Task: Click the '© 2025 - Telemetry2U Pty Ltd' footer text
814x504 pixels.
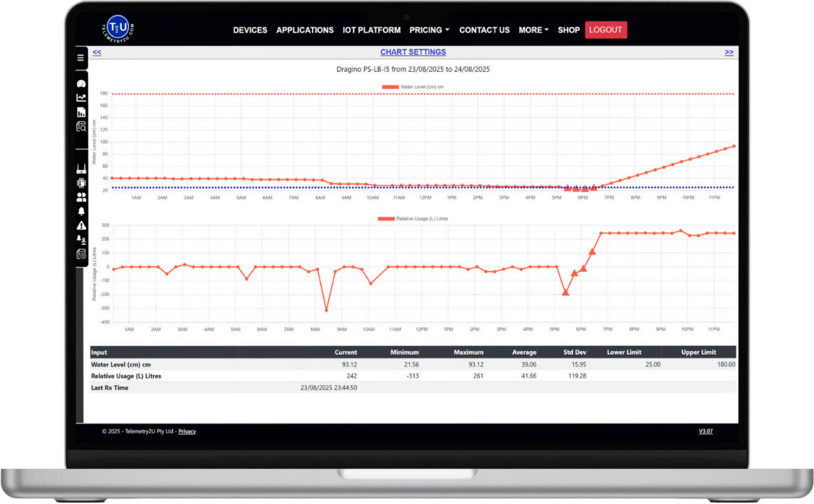Action: tap(137, 431)
